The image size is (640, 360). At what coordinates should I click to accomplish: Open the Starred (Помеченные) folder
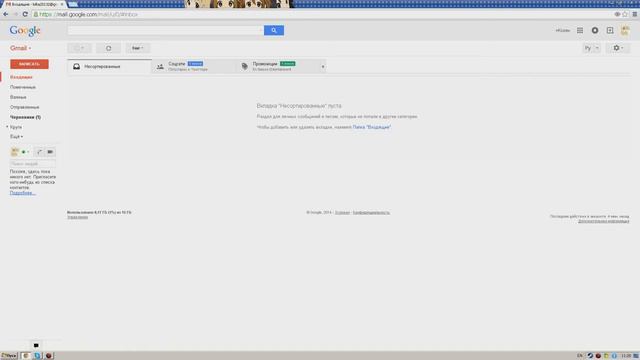pyautogui.click(x=23, y=87)
